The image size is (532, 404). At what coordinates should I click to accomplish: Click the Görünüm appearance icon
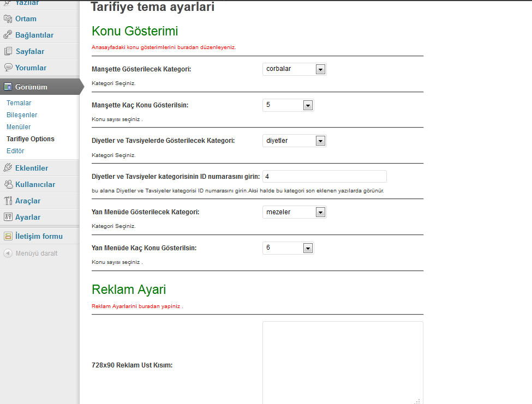(8, 87)
